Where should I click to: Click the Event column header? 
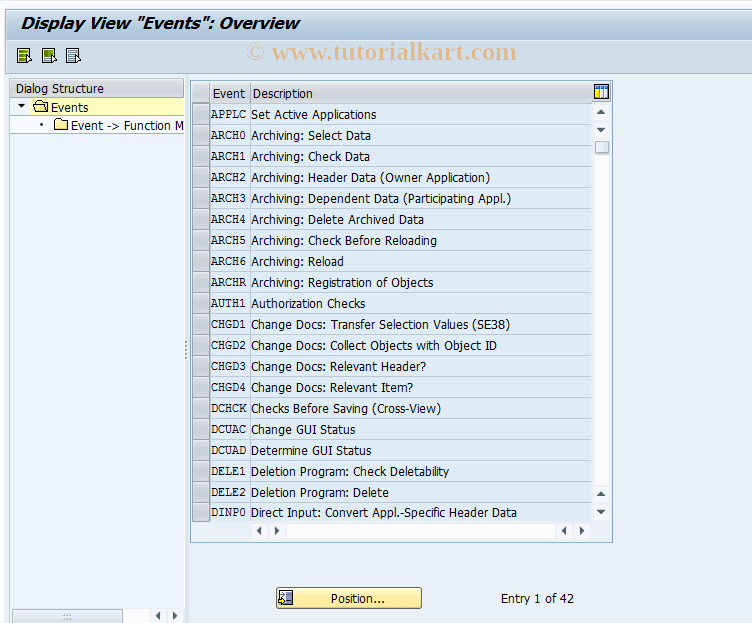tap(229, 93)
